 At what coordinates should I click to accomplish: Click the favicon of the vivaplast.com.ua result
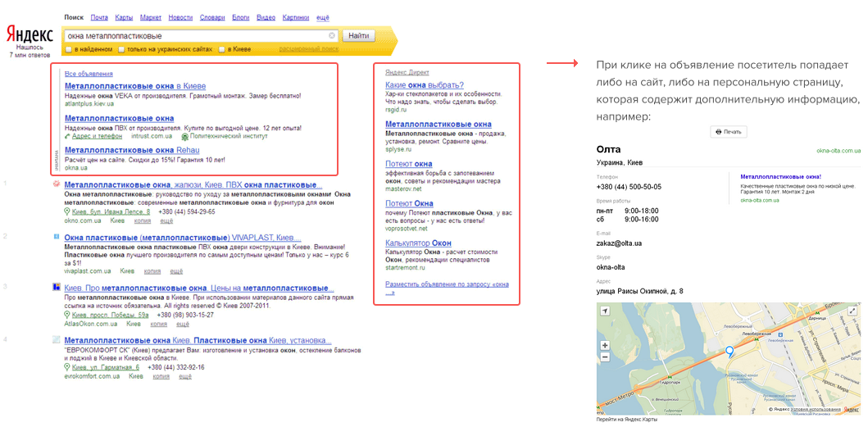tap(56, 237)
